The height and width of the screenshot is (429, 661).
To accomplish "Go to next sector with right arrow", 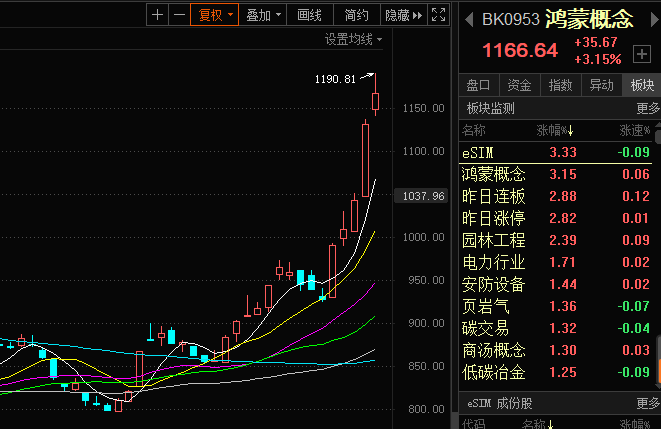I will [655, 19].
